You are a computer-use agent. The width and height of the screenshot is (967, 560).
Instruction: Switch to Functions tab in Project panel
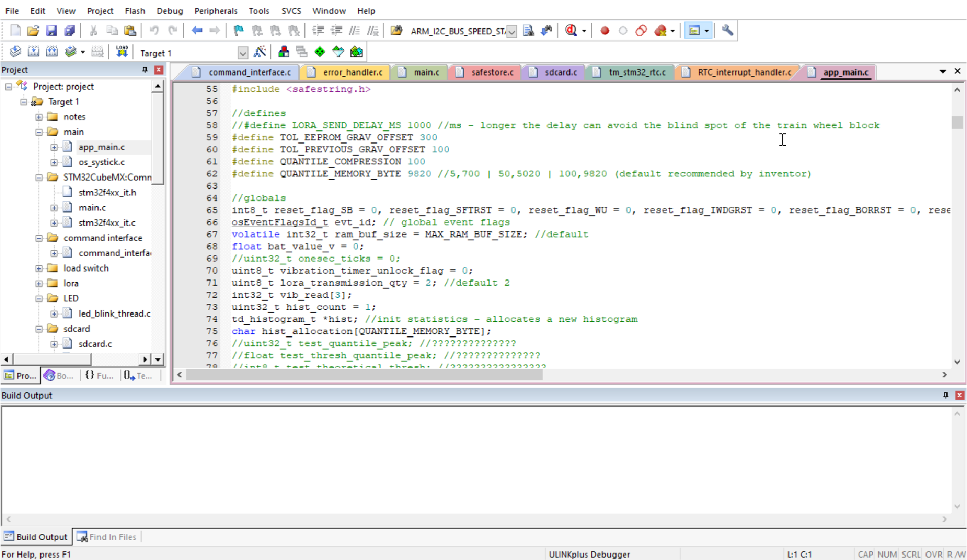(x=99, y=375)
